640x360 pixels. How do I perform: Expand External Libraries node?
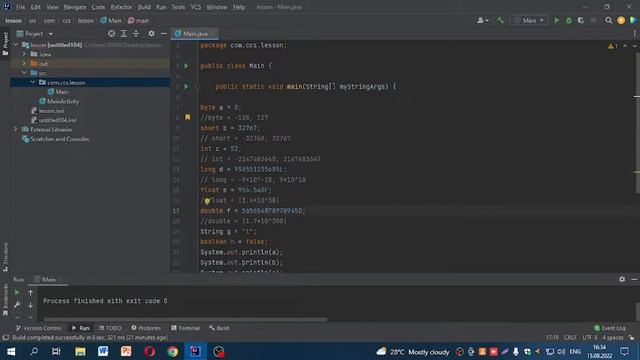click(x=16, y=129)
